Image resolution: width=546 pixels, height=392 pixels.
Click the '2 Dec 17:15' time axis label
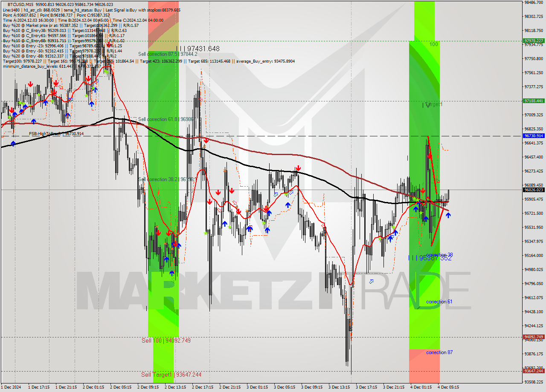click(202, 387)
